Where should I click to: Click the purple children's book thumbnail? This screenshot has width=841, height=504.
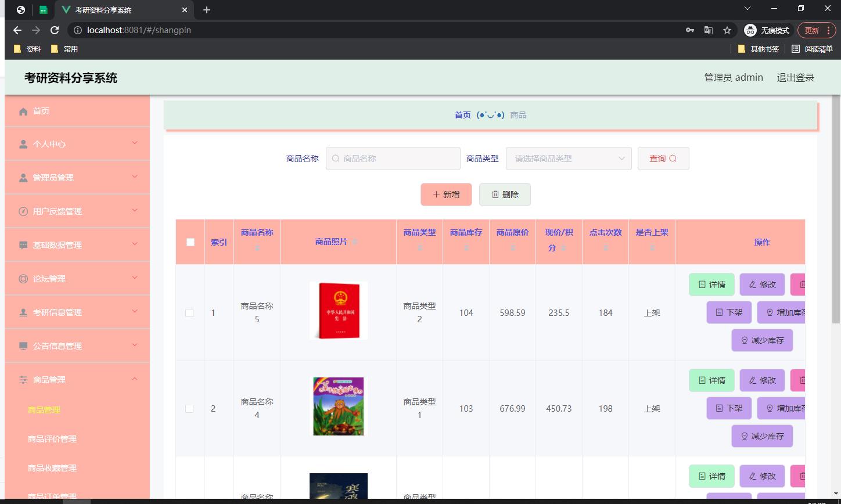pos(339,406)
